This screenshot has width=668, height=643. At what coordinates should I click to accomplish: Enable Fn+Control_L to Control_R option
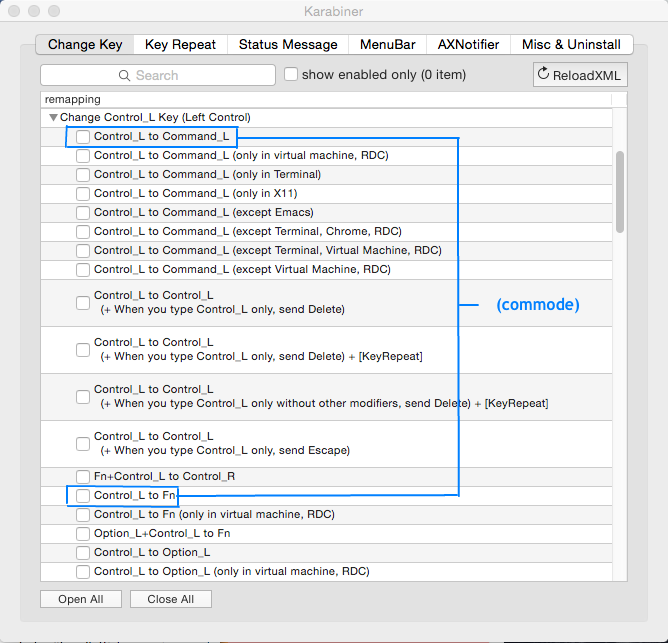84,477
